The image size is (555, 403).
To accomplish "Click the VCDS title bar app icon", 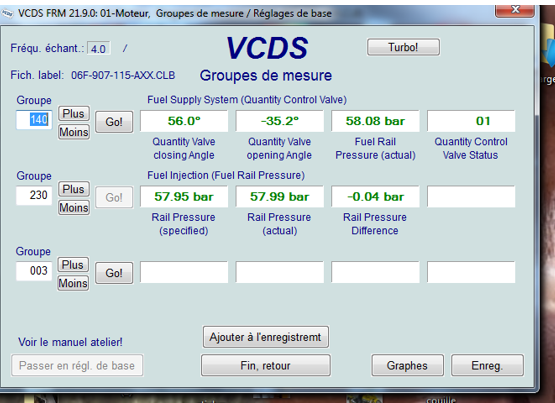I will [x=7, y=13].
